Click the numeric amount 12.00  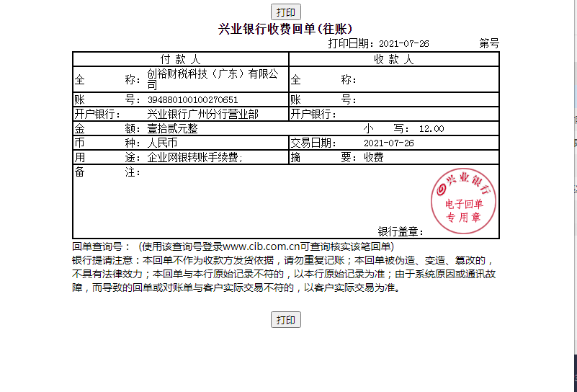[x=431, y=128]
